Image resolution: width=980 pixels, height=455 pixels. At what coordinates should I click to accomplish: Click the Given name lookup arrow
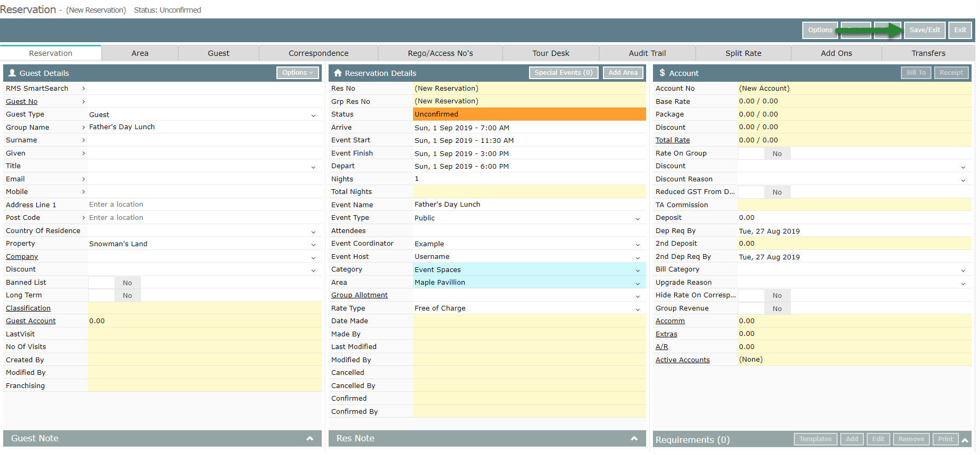click(83, 153)
